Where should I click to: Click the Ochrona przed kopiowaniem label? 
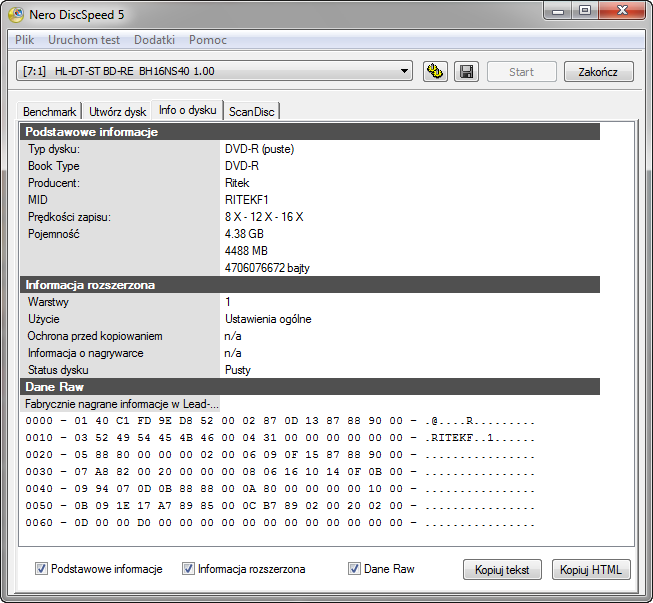click(x=95, y=336)
